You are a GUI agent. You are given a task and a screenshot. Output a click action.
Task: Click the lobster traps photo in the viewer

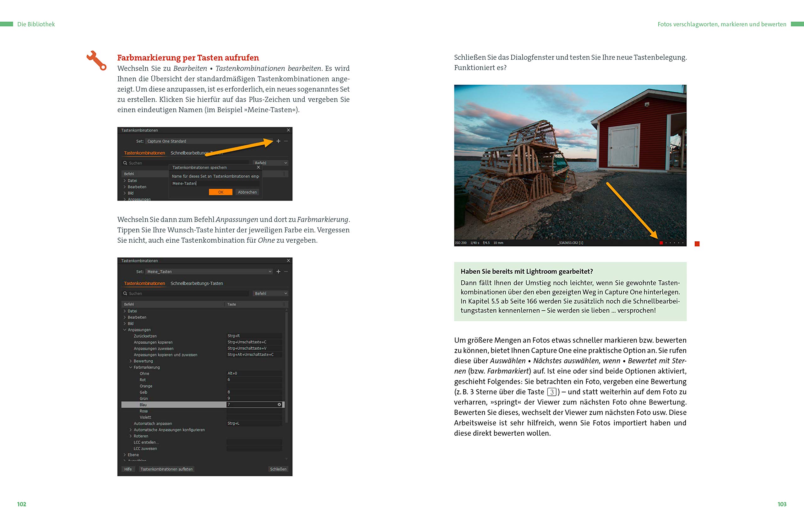[x=570, y=162]
